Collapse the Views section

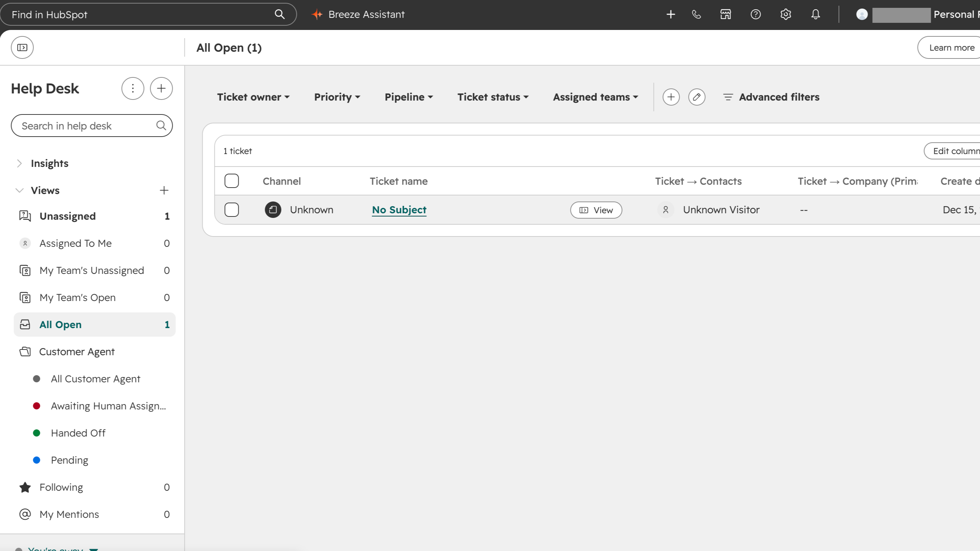click(x=37, y=190)
